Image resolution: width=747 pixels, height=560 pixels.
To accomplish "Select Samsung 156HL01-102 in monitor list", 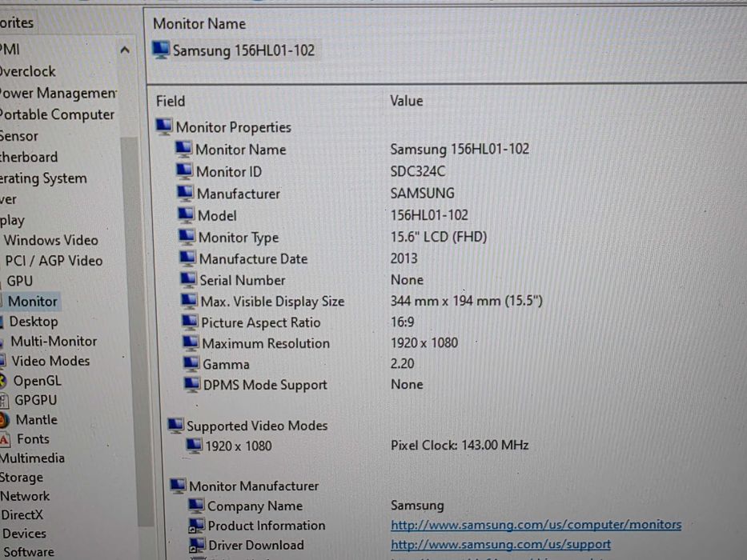I will [243, 50].
